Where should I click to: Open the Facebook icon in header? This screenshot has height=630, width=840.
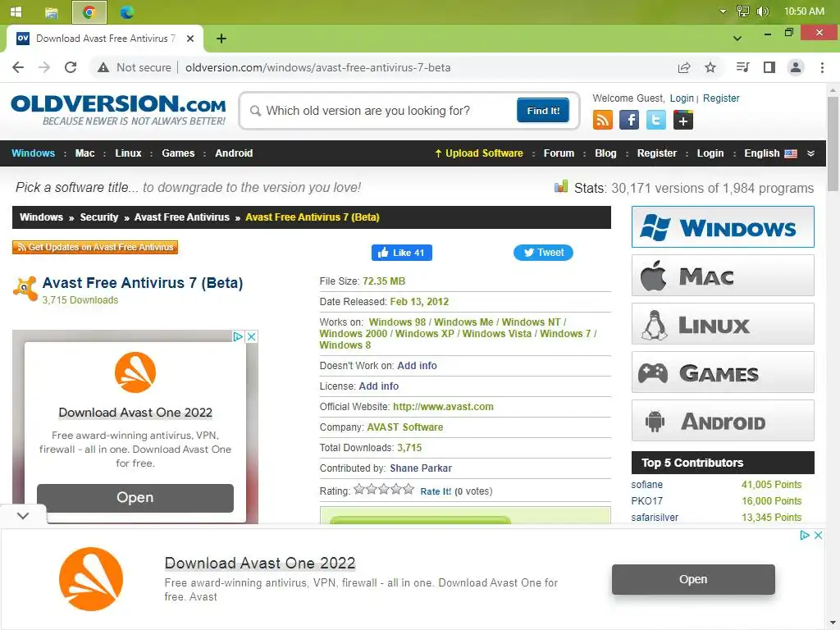[x=629, y=120]
